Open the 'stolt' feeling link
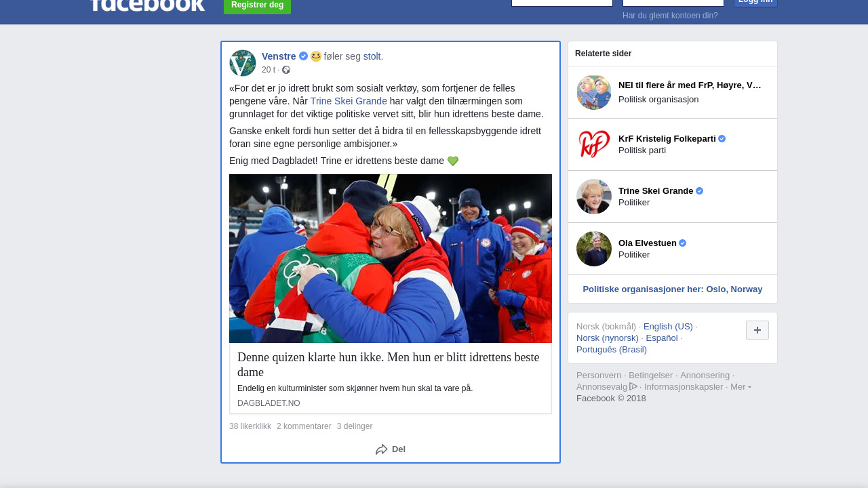 coord(372,56)
